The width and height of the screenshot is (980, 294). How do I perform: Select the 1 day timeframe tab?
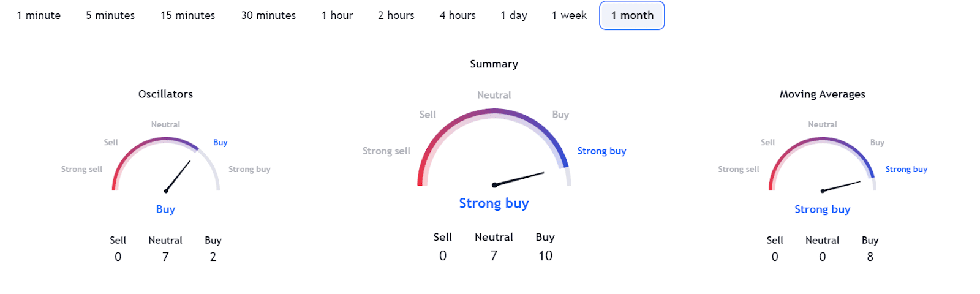pyautogui.click(x=513, y=15)
